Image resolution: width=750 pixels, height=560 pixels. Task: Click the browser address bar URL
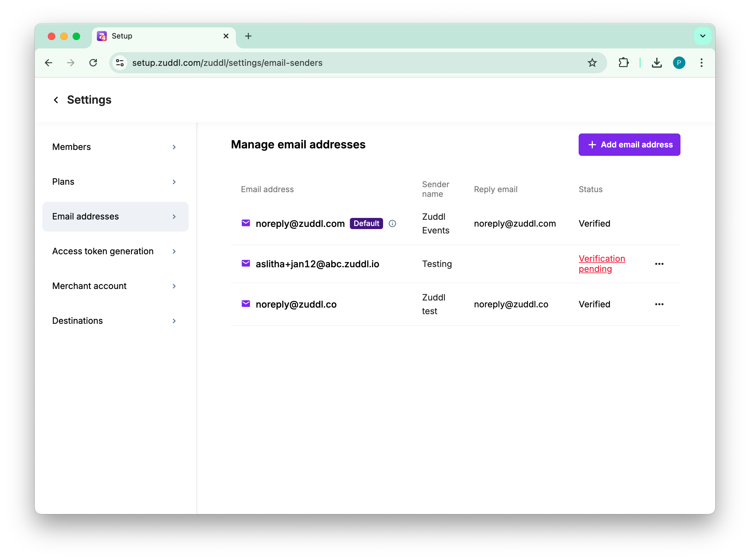coord(227,63)
